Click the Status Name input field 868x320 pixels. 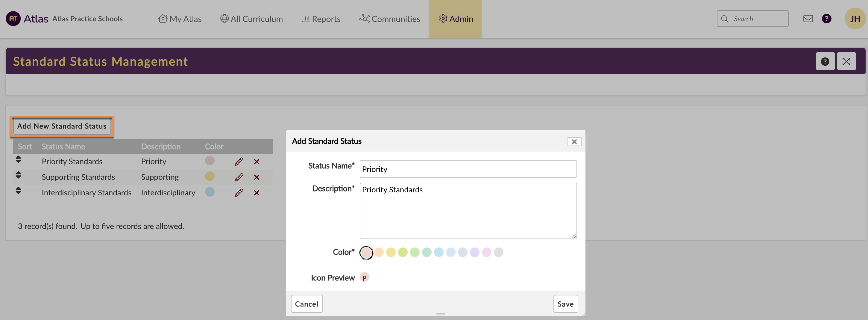click(468, 169)
